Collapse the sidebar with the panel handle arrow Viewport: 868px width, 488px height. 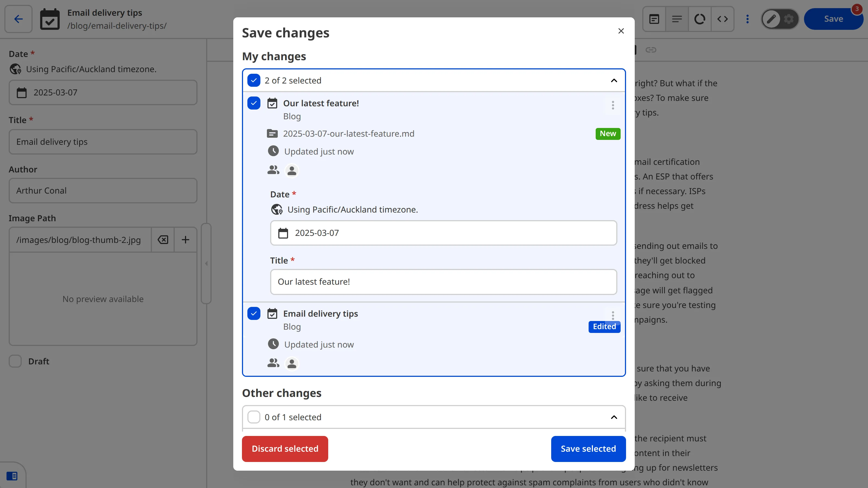coord(206,263)
